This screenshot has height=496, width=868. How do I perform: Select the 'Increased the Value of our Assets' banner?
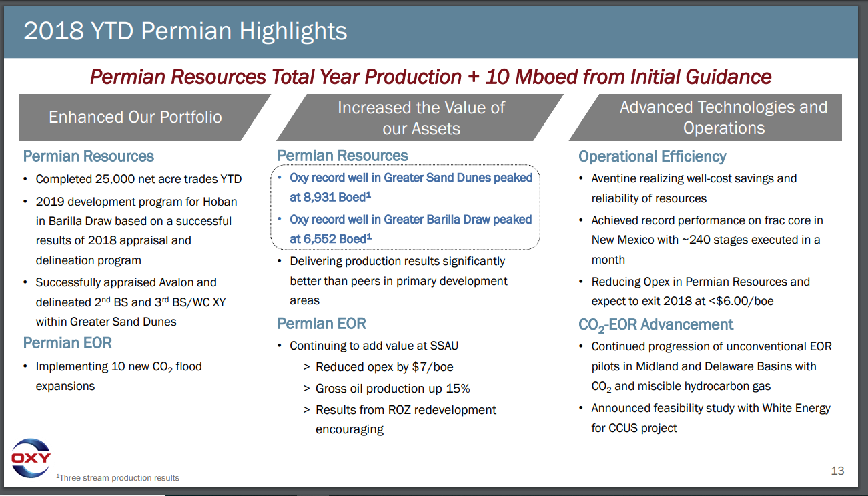click(x=420, y=117)
